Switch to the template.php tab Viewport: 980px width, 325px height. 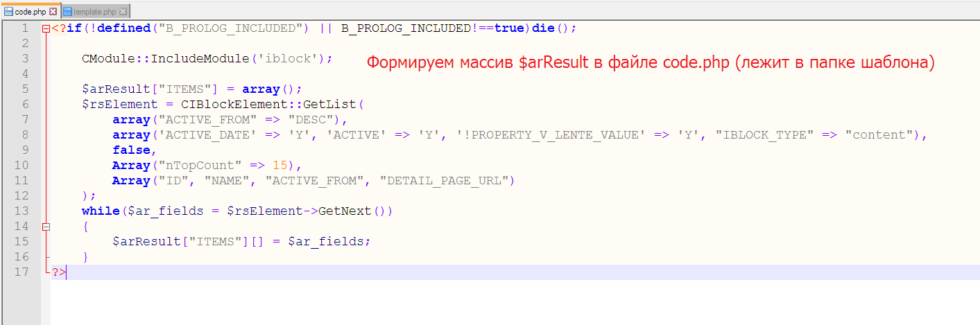(x=95, y=12)
